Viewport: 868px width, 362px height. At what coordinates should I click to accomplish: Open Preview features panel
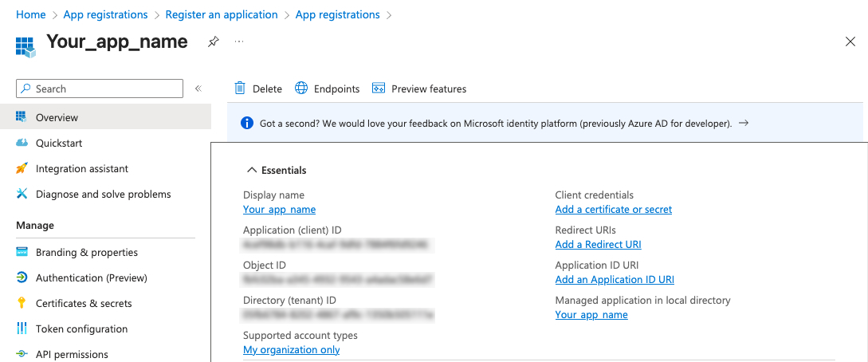(x=419, y=89)
